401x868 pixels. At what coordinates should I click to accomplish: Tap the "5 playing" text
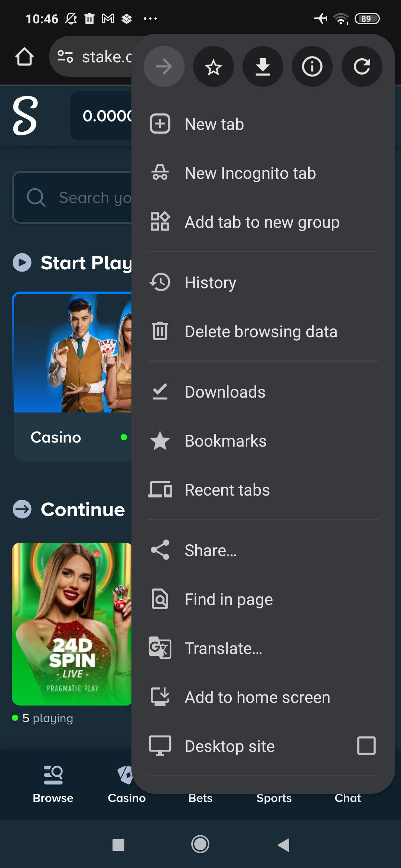(x=48, y=718)
